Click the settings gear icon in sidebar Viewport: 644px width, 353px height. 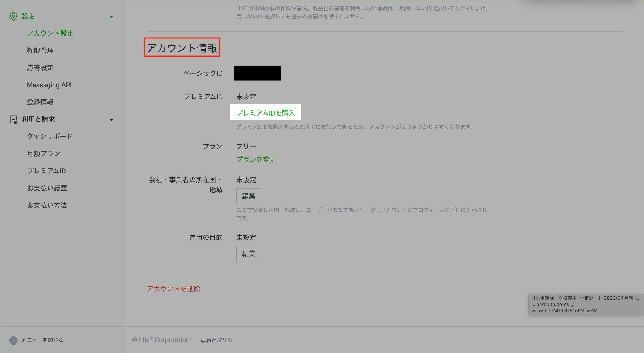[13, 16]
